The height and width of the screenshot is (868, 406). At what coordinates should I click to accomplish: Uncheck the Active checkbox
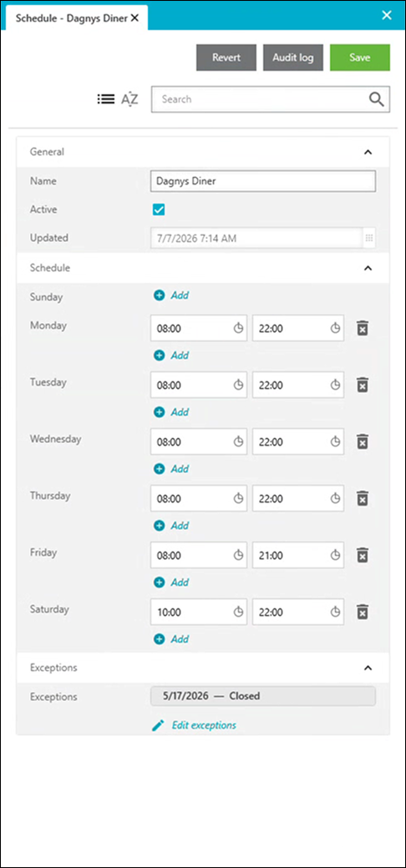(x=159, y=209)
